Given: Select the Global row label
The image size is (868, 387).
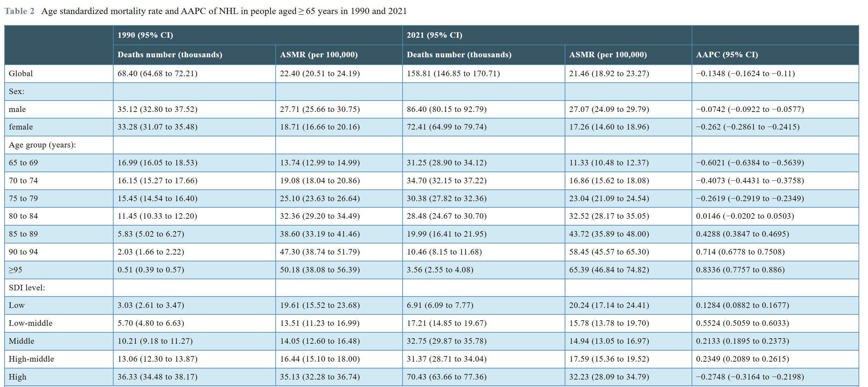Looking at the screenshot, I should coord(21,74).
